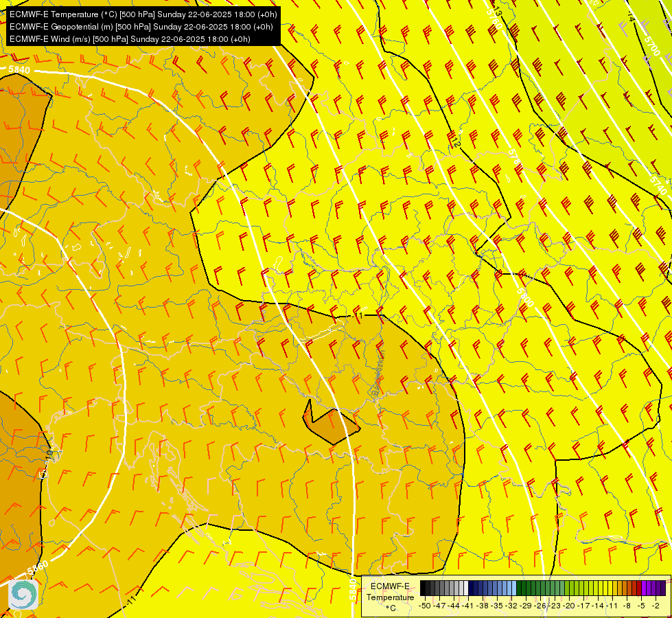Click the -11 legend tick label
This screenshot has height=618, width=672.
612,606
